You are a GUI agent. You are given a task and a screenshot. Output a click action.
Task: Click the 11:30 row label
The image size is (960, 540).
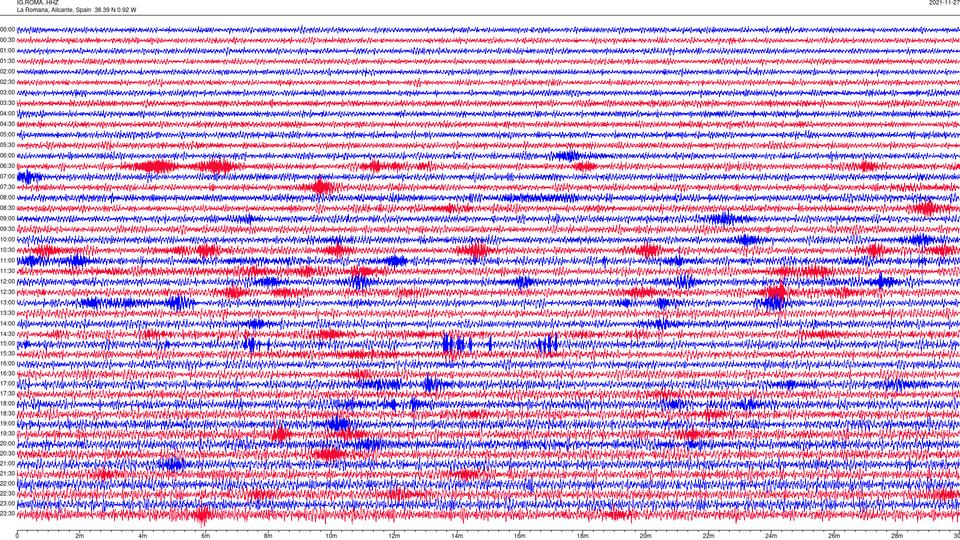7,271
